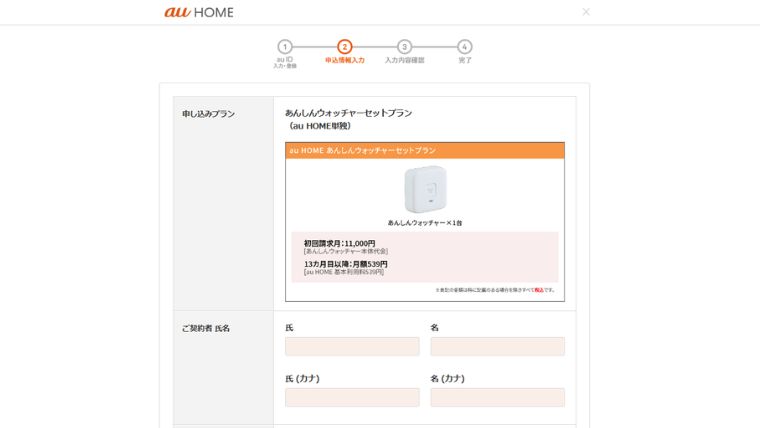Focus the 名 (カナ) input field
Image resolution: width=760 pixels, height=428 pixels.
click(498, 397)
